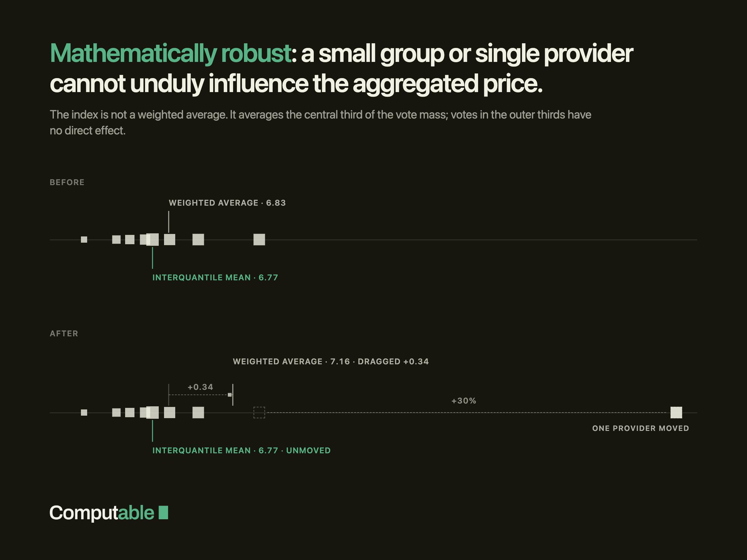
Task: Click the leftmost small square in After row
Action: point(84,413)
